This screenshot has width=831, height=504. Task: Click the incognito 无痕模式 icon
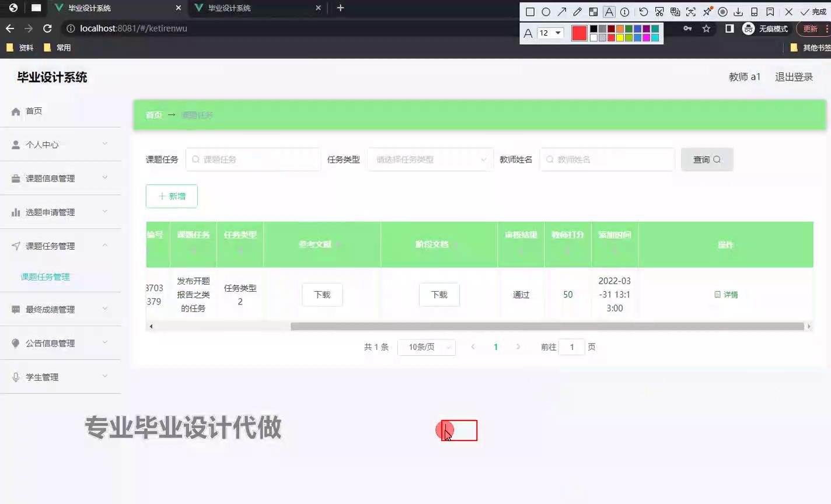pos(748,28)
